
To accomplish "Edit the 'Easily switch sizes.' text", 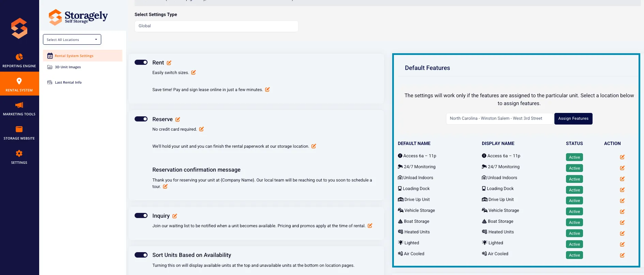I will point(194,72).
